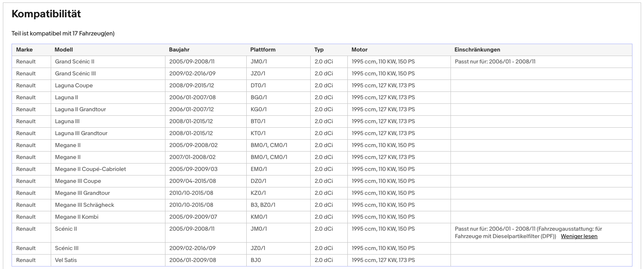Select the 'Laguna III' model cell
This screenshot has width=644, height=269.
coord(108,121)
